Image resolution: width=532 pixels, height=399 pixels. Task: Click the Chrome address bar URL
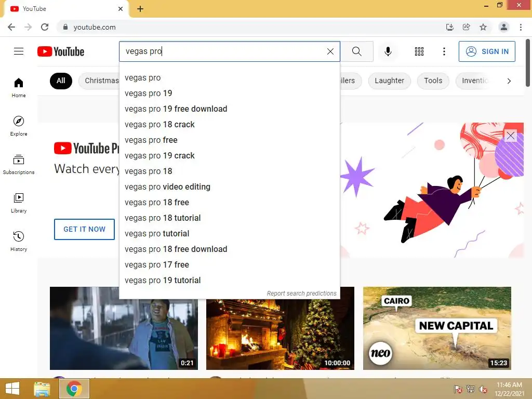click(95, 27)
